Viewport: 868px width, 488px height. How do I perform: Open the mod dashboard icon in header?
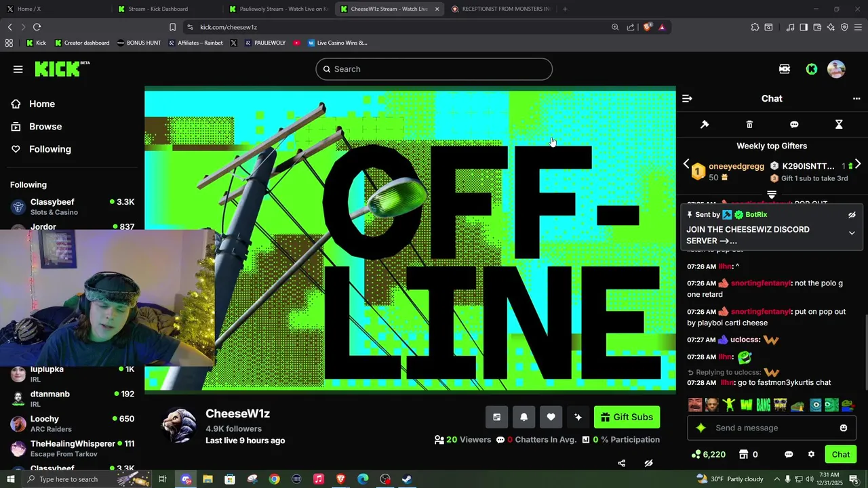(785, 69)
